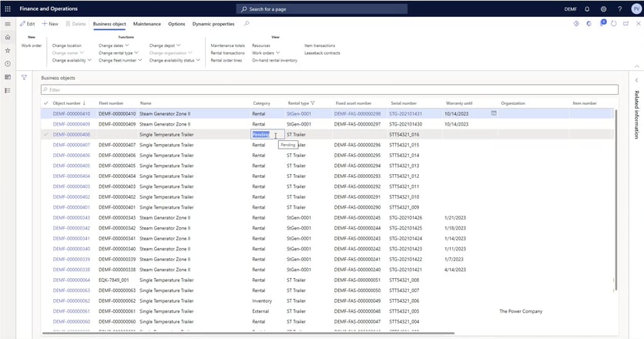Show the filter pane funnel icon
Image resolution: width=644 pixels, height=339 pixels.
[24, 77]
